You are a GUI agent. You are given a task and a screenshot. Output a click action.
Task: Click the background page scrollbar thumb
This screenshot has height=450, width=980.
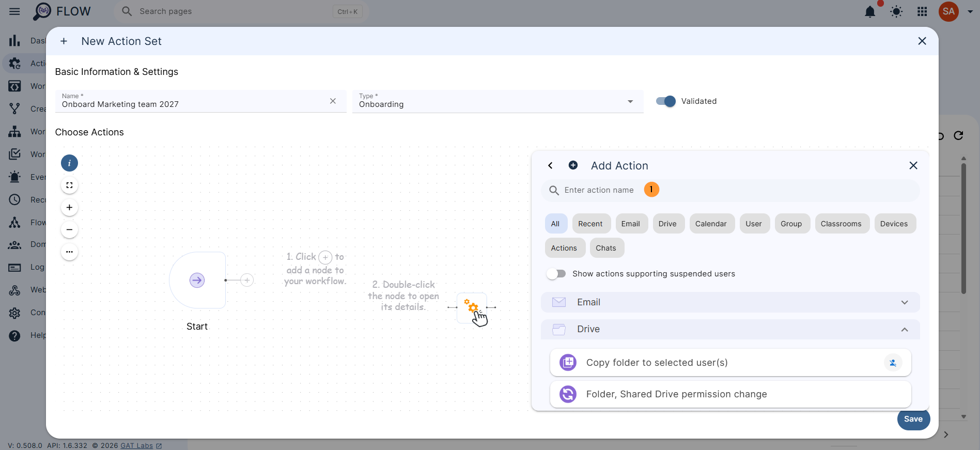pyautogui.click(x=963, y=229)
